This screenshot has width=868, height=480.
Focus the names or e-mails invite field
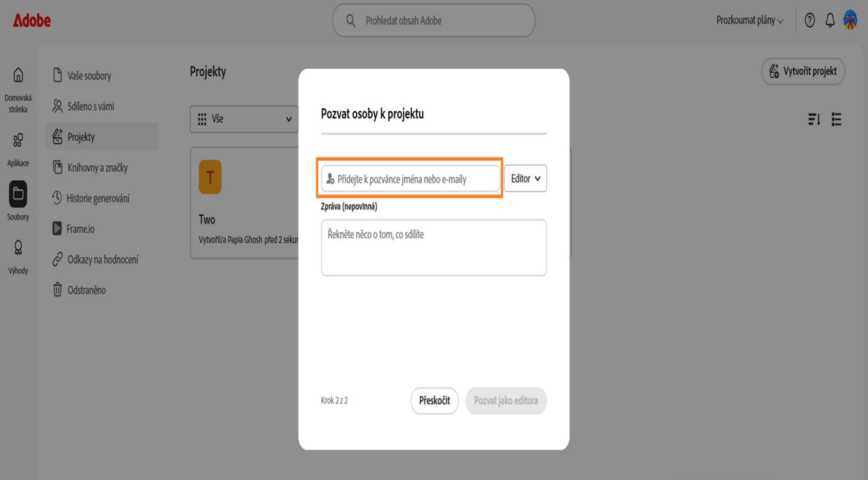point(410,179)
